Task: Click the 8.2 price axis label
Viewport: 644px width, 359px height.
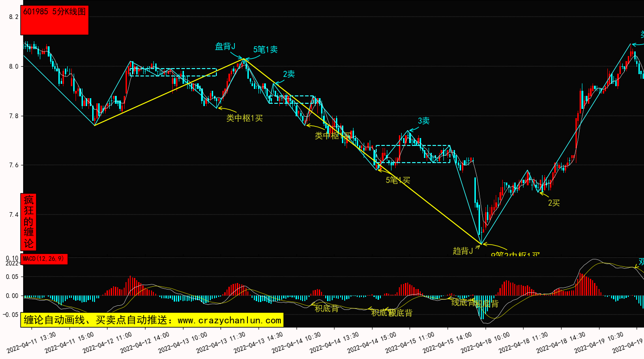Action: [x=14, y=17]
